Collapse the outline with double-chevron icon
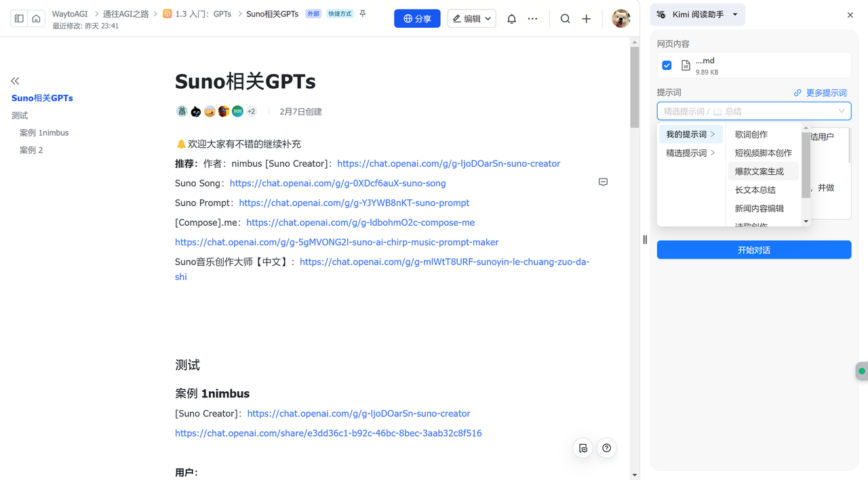Screen dimensions: 868x480 click(16, 81)
